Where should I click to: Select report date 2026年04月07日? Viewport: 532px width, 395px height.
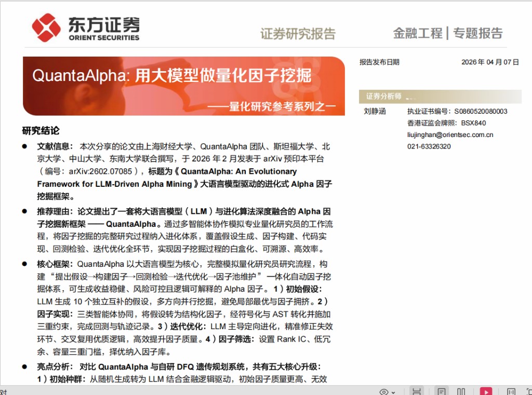490,62
